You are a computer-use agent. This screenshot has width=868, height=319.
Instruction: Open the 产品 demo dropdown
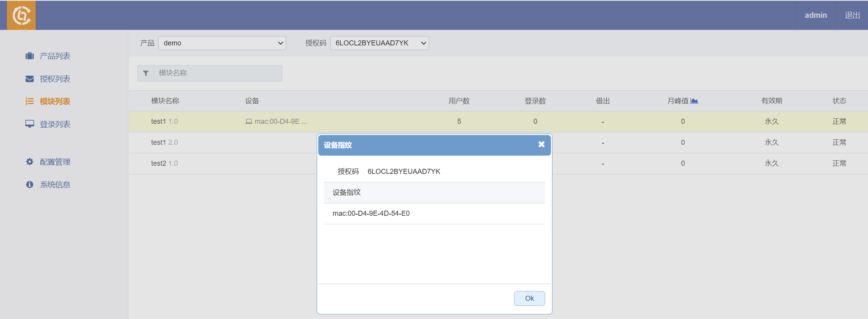tap(222, 43)
